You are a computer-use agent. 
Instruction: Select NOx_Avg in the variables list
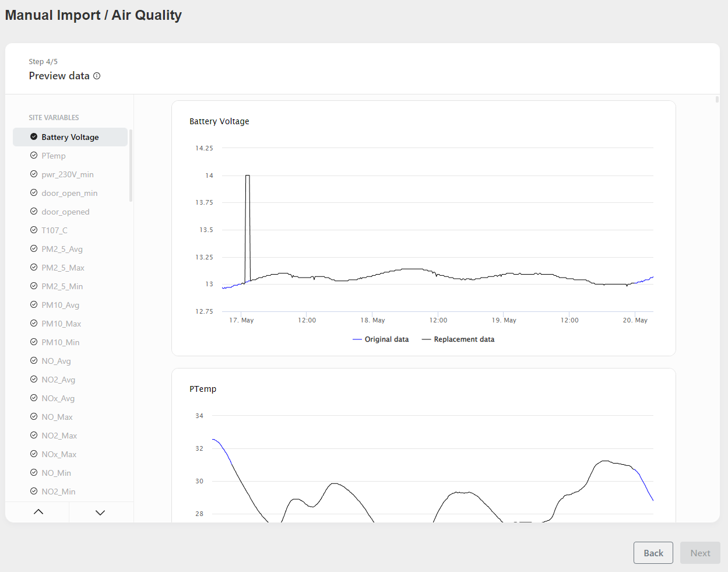(x=58, y=398)
